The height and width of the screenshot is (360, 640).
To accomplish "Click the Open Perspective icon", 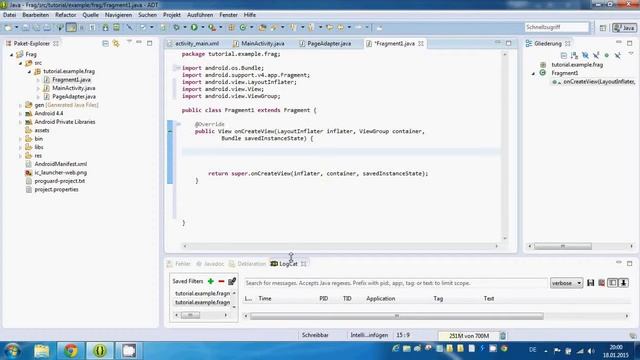I will coord(603,28).
